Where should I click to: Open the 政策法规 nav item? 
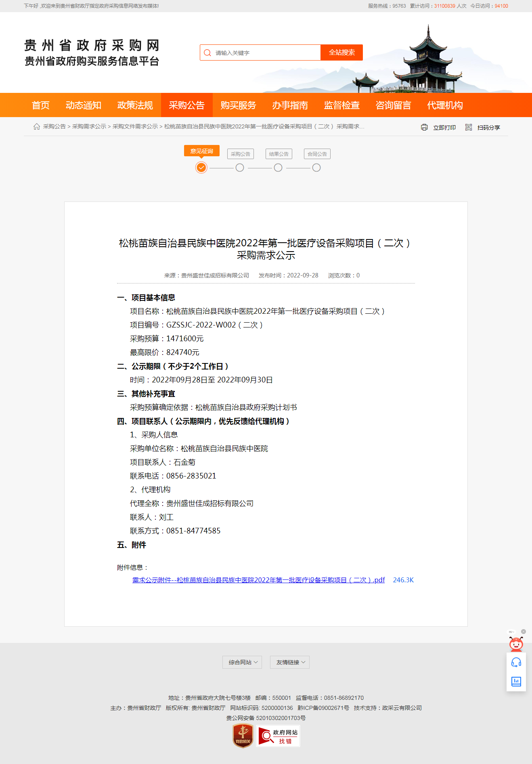(x=135, y=105)
